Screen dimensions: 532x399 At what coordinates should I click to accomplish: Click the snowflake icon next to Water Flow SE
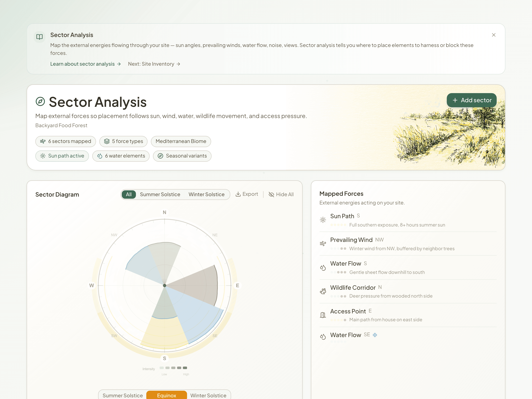coord(375,335)
